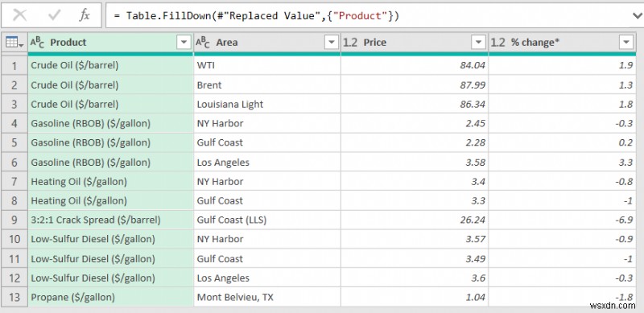Select row number 9
Image resolution: width=644 pixels, height=313 pixels.
tap(14, 220)
